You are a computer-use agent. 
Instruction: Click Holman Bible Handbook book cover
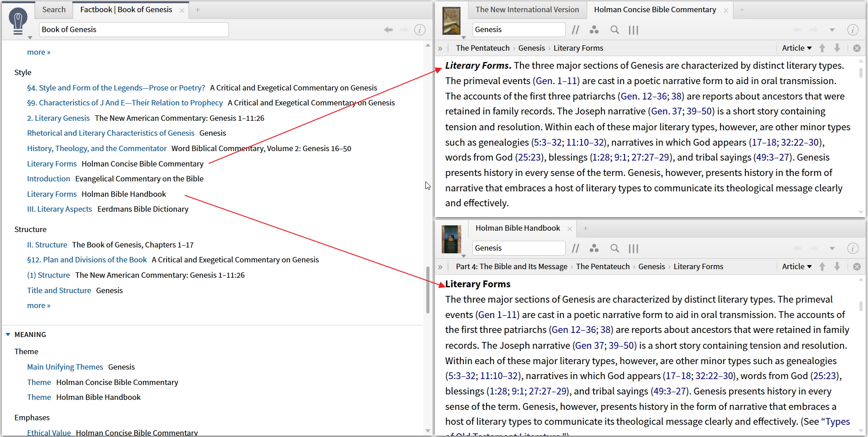(x=451, y=239)
